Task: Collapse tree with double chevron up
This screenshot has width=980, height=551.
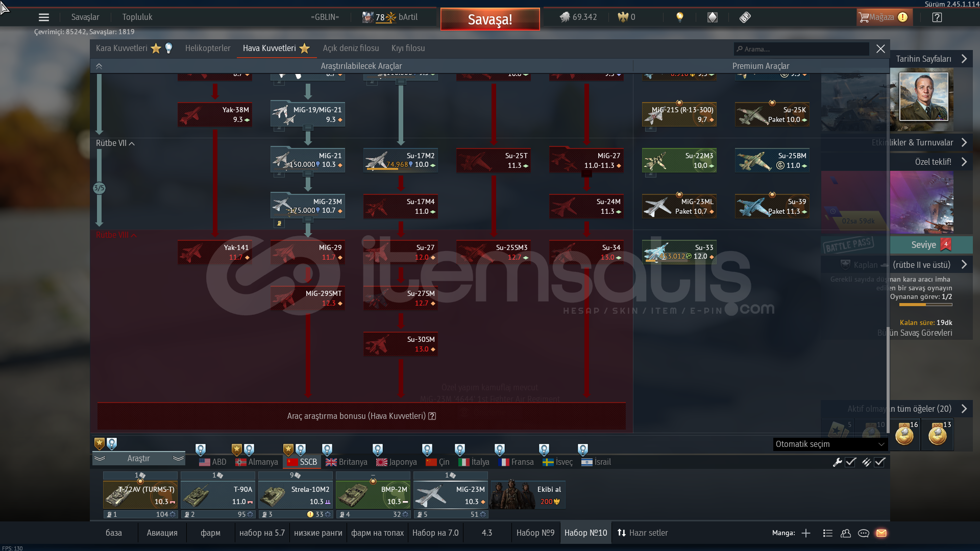Action: coord(99,66)
